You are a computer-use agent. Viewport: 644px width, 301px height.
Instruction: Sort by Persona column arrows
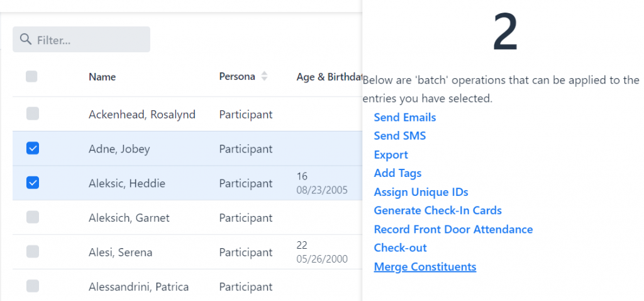(x=264, y=76)
